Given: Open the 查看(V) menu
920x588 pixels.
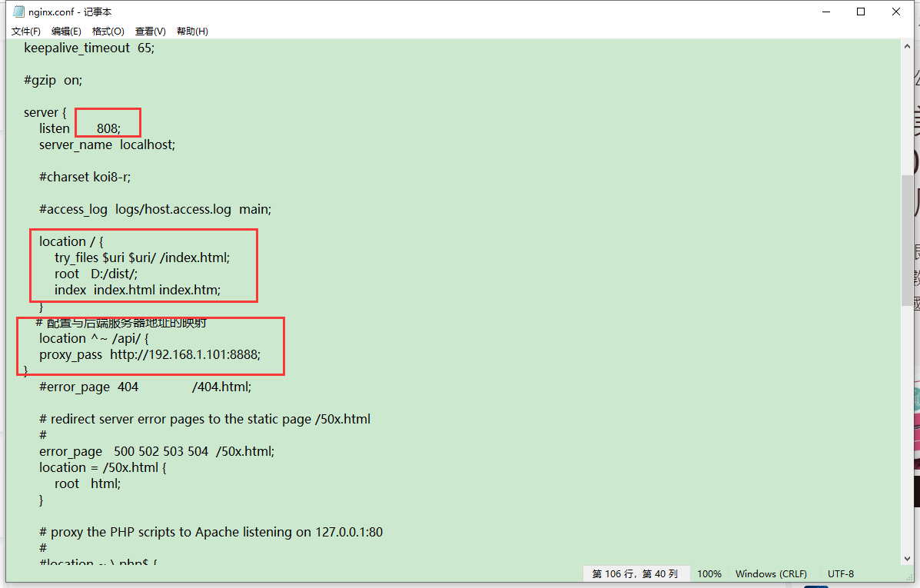Looking at the screenshot, I should (x=150, y=31).
